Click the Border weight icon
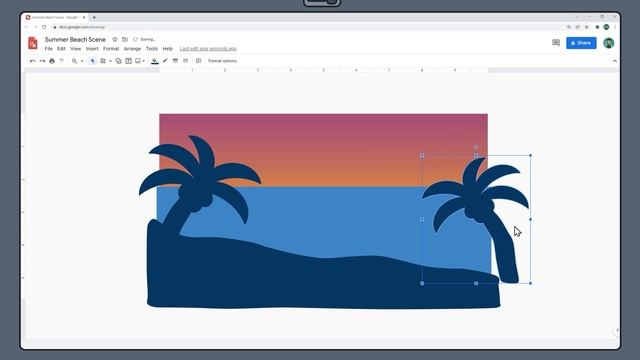Screen dimensions: 640x360 pos(176,61)
